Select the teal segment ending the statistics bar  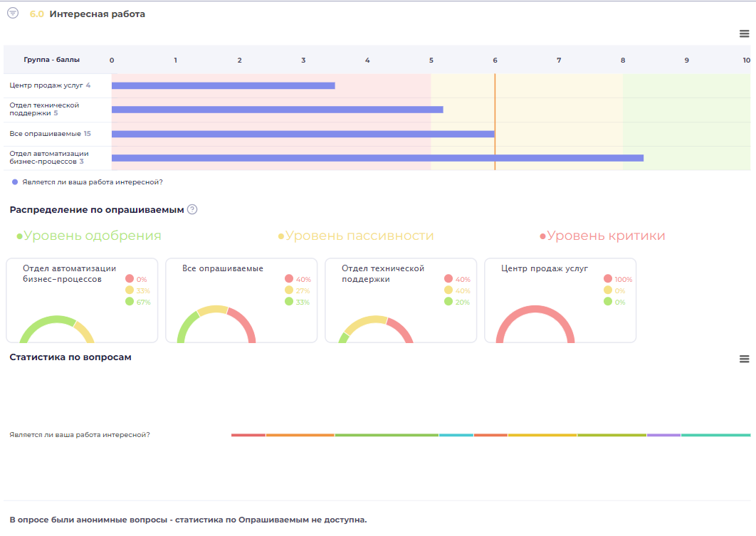tap(715, 435)
